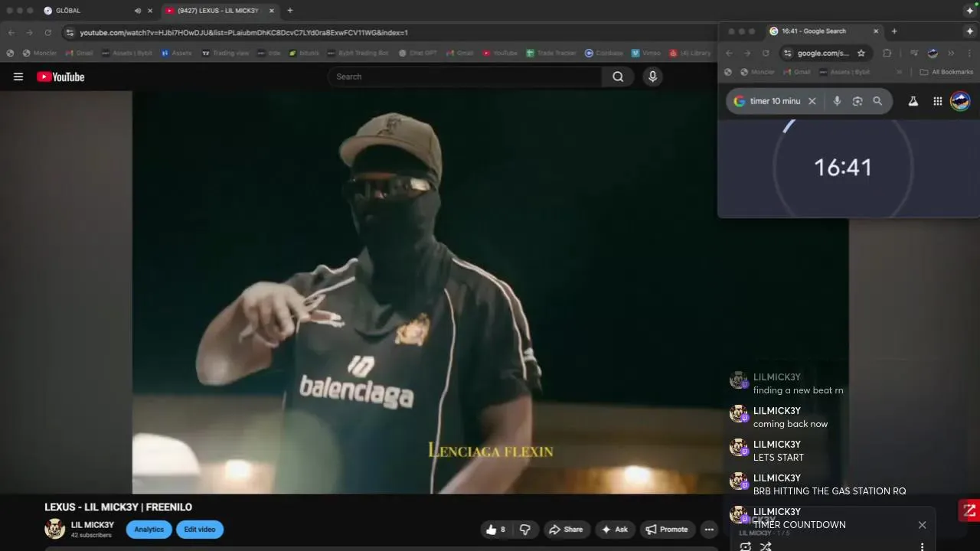The width and height of the screenshot is (980, 551).
Task: Go to the YouTube home logo
Action: click(60, 77)
